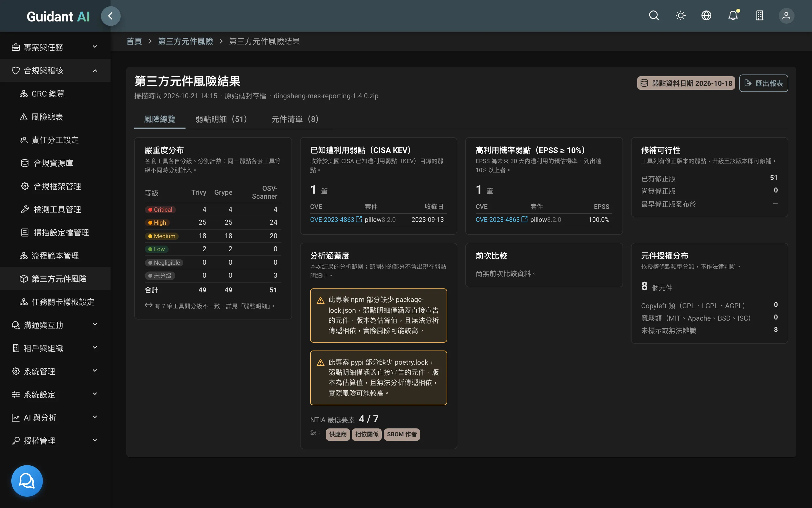Click 匯出報表 export button
The width and height of the screenshot is (812, 508).
click(763, 83)
